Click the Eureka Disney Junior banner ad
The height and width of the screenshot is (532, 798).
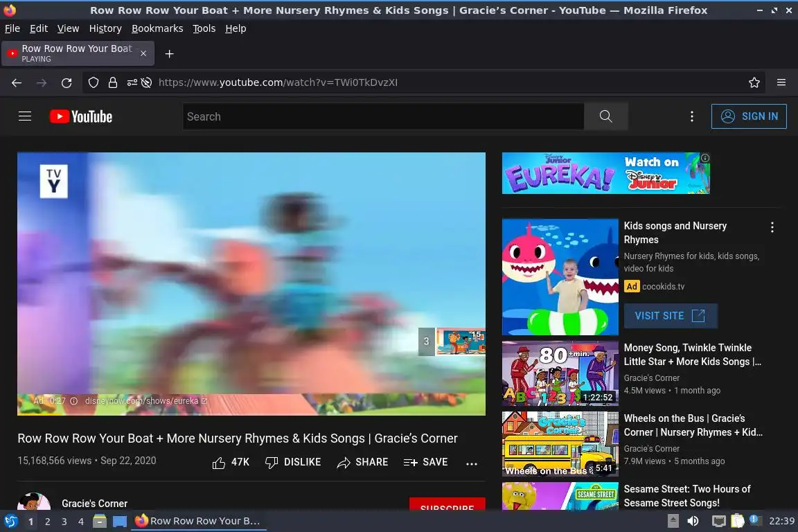[605, 173]
